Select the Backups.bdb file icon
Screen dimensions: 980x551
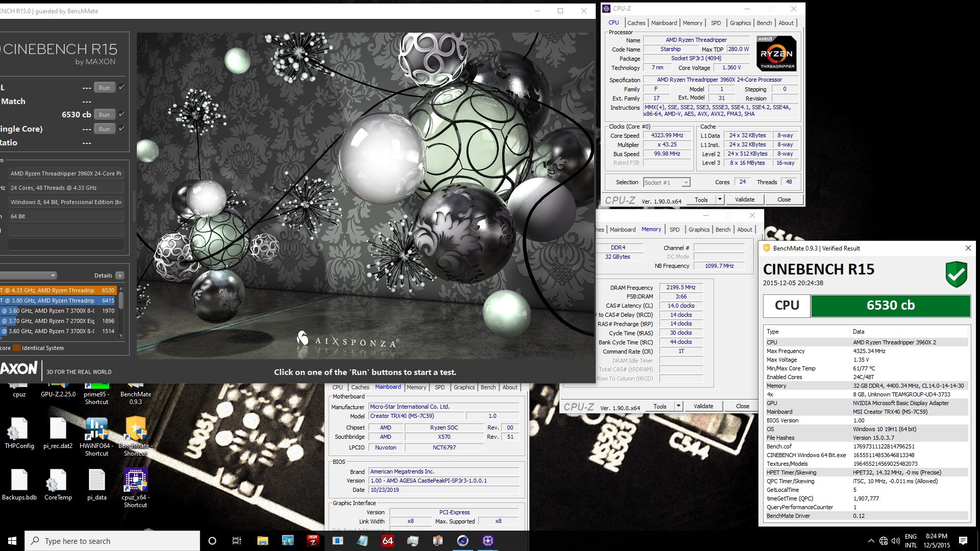click(x=19, y=484)
